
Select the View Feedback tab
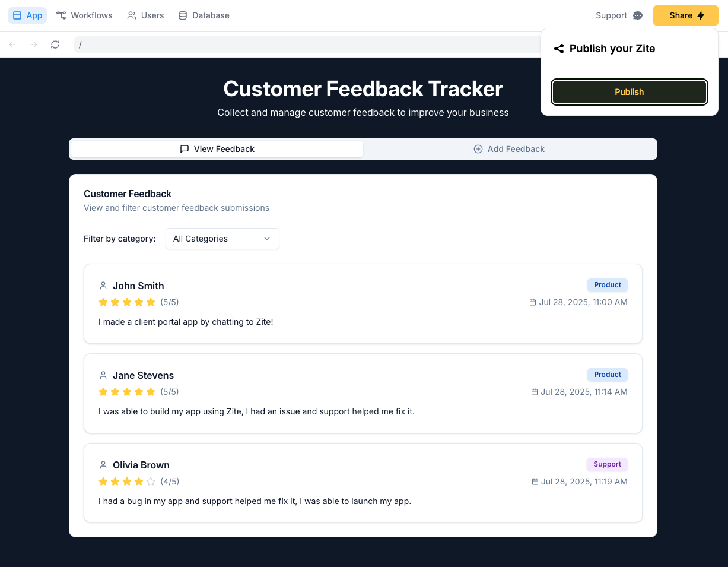217,149
